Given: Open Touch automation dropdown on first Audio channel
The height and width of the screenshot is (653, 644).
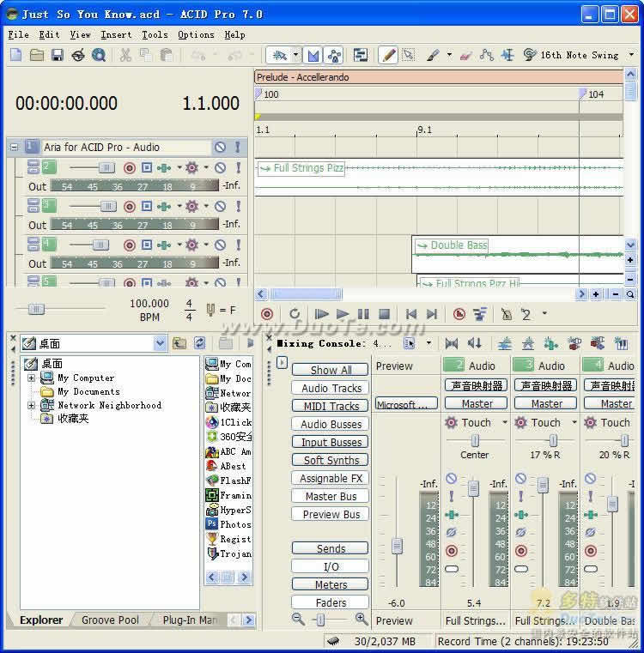Looking at the screenshot, I should pos(505,422).
